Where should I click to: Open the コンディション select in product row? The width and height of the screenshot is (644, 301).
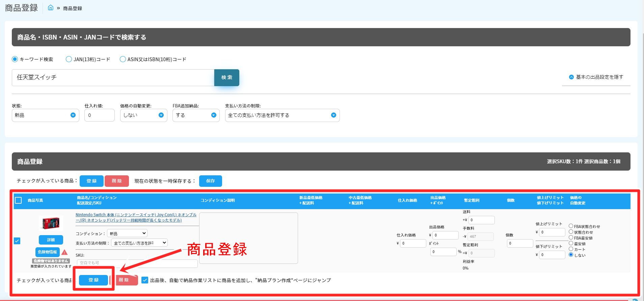click(x=127, y=233)
